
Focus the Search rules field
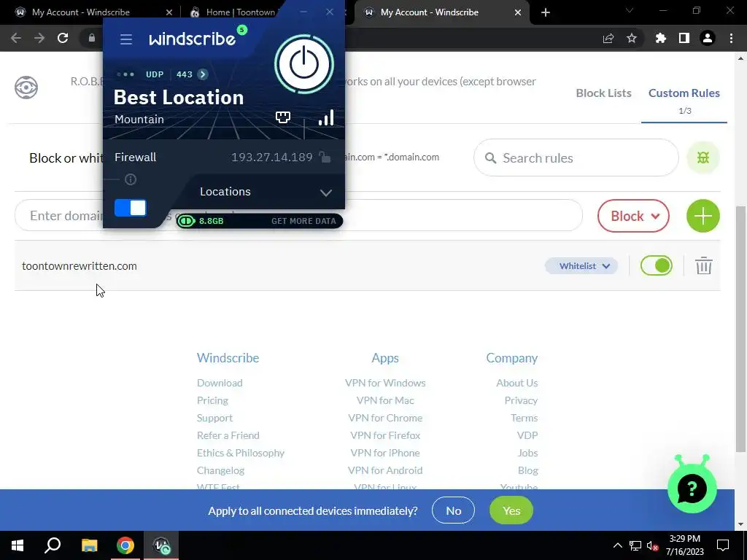[576, 157]
